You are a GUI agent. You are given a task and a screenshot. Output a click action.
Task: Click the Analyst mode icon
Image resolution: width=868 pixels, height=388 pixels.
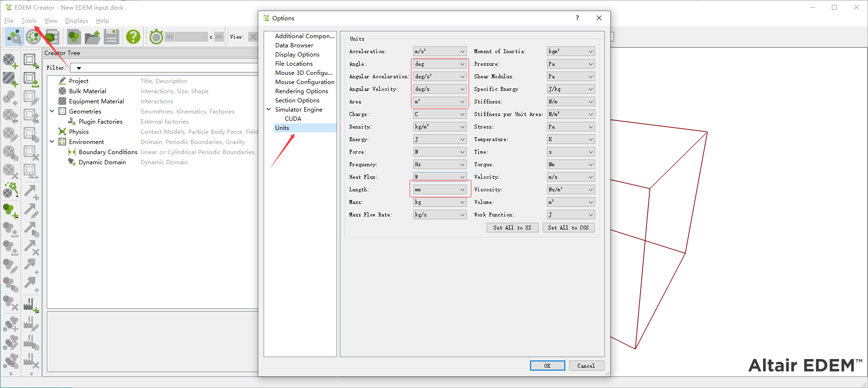click(x=52, y=37)
